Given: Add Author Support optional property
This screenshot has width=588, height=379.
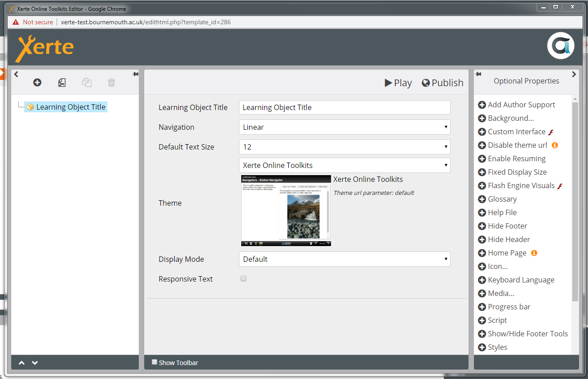Looking at the screenshot, I should click(517, 105).
